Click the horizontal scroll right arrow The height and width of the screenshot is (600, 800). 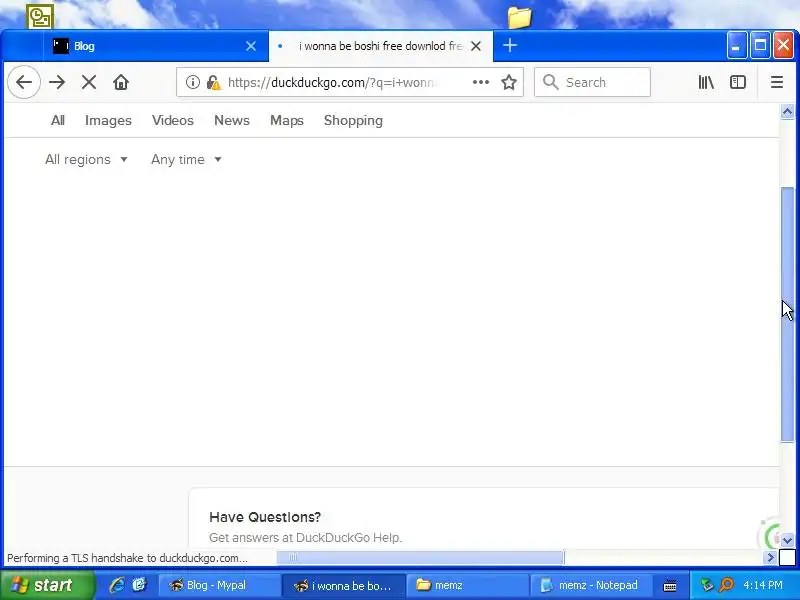770,558
